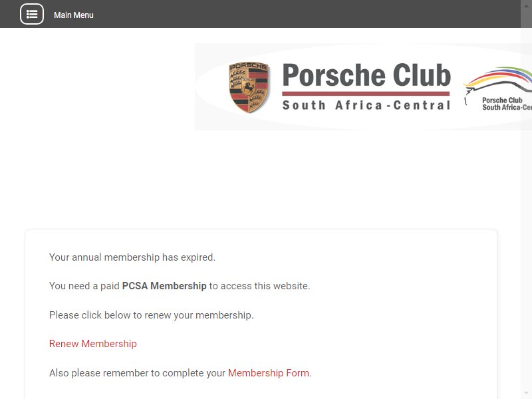Screen dimensions: 532x399
Task: Click small "Porsche Club" text beneath horse logo
Action: (502, 100)
